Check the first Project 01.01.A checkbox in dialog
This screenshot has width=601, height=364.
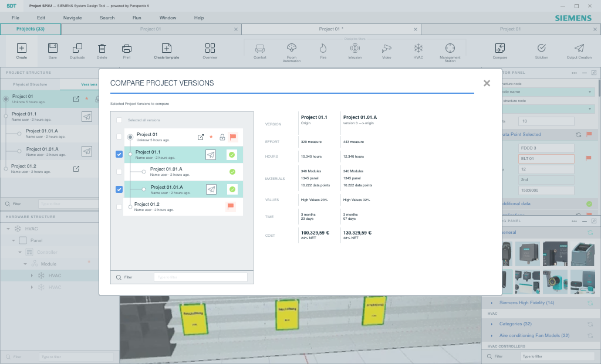click(x=119, y=172)
